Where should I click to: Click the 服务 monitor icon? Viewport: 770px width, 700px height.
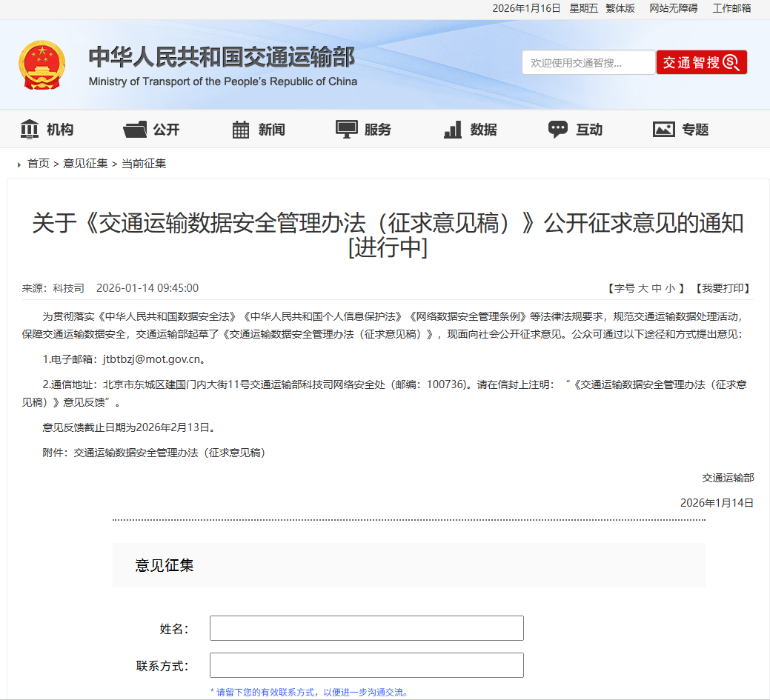coord(345,128)
